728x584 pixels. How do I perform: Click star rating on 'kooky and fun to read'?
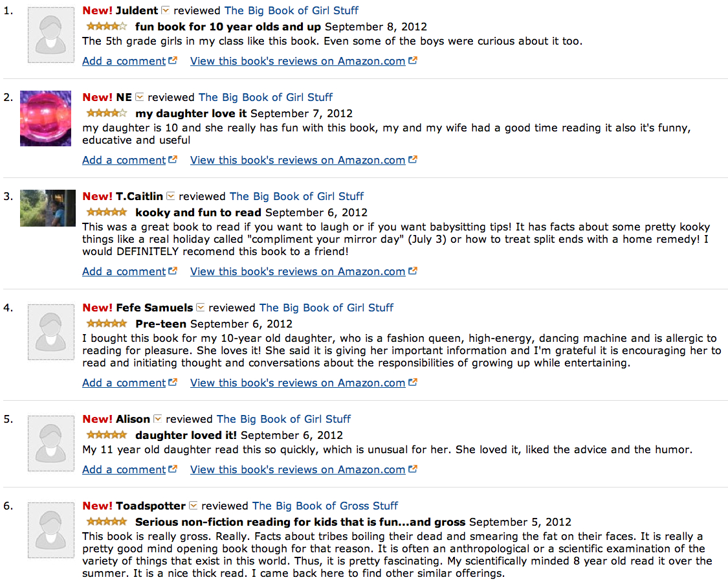coord(106,212)
